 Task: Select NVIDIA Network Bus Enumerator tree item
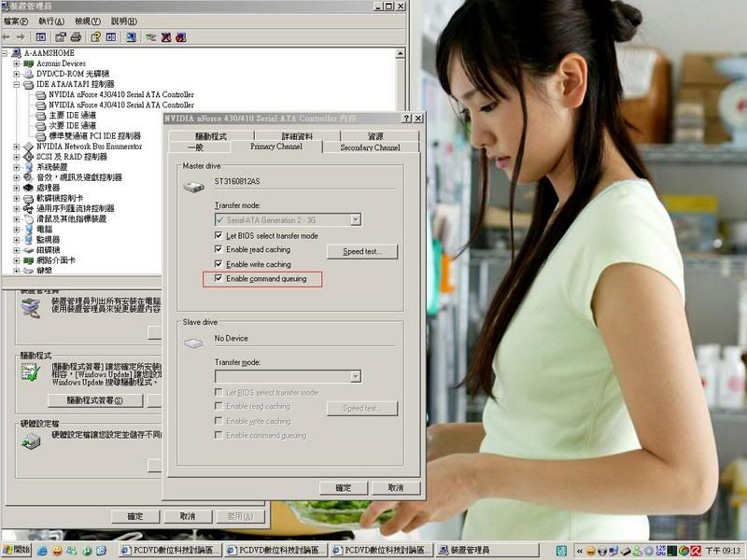(x=89, y=147)
